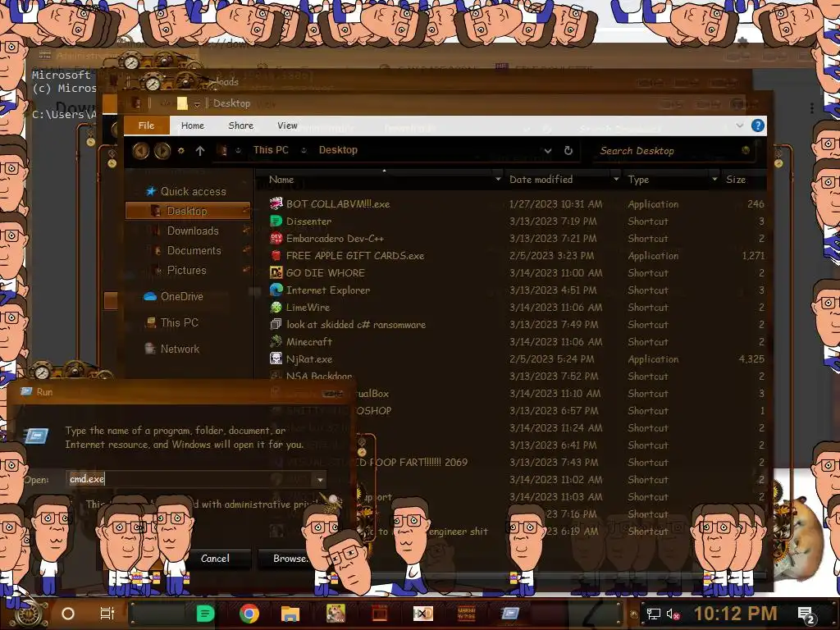
Task: Open the 10:12 PM taskbar clock
Action: pyautogui.click(x=736, y=614)
